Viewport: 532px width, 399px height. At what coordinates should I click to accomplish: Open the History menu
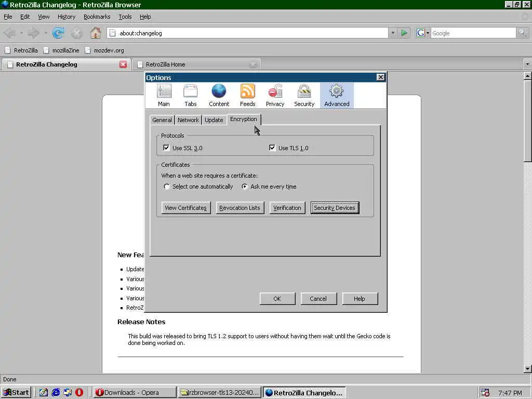pos(66,17)
